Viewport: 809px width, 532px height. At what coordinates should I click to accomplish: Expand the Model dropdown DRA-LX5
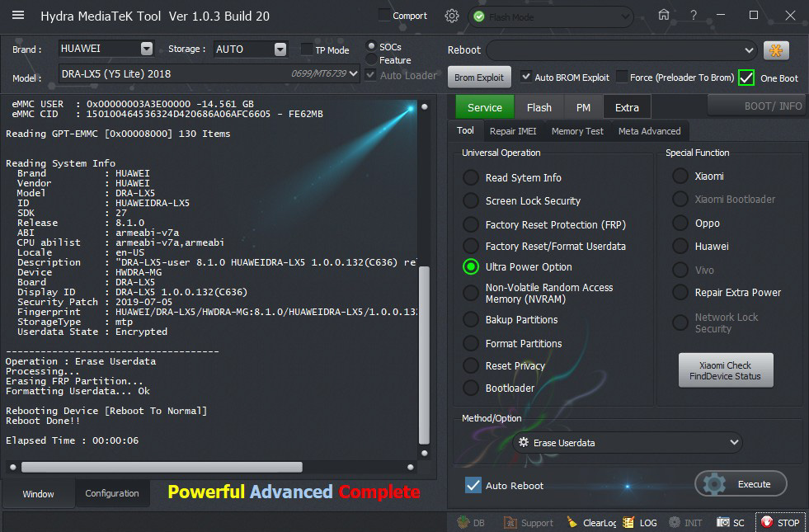click(x=354, y=73)
